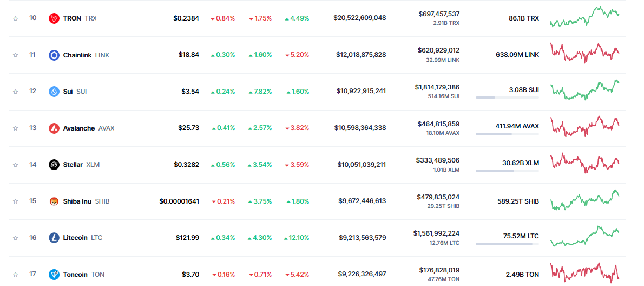
Task: Click TRON supply 86.1B TRX
Action: 524,18
